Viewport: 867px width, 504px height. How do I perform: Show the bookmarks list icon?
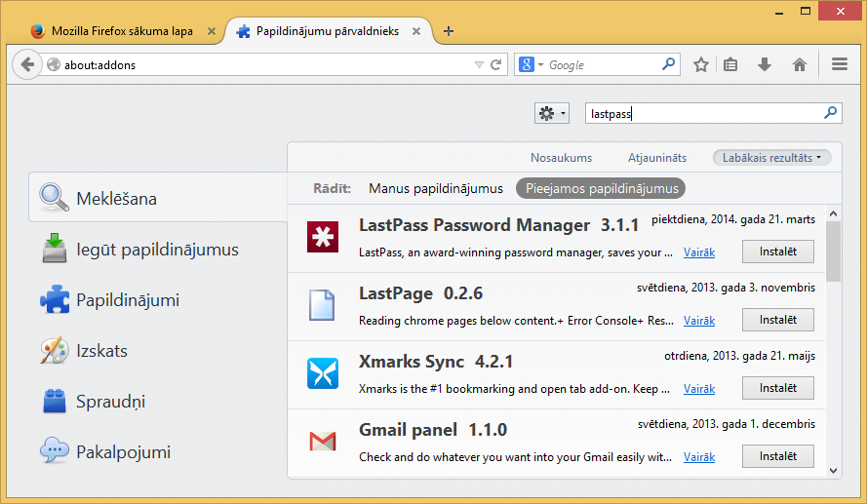pos(730,64)
